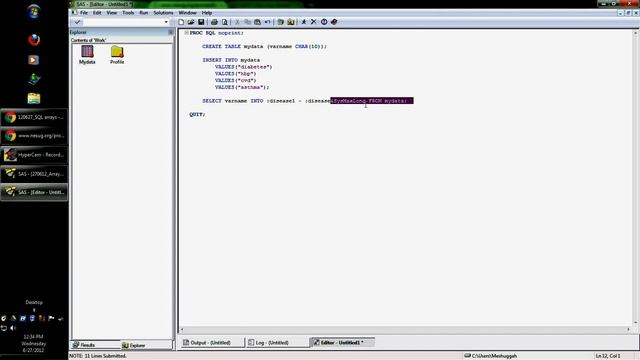640x360 pixels.
Task: Click the VALUES("asthma") code line
Action: point(242,87)
